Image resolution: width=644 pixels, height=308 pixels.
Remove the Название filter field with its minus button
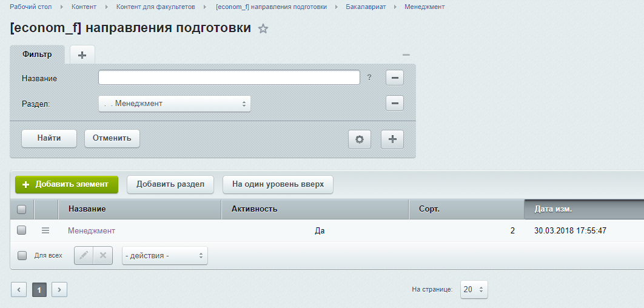click(395, 78)
